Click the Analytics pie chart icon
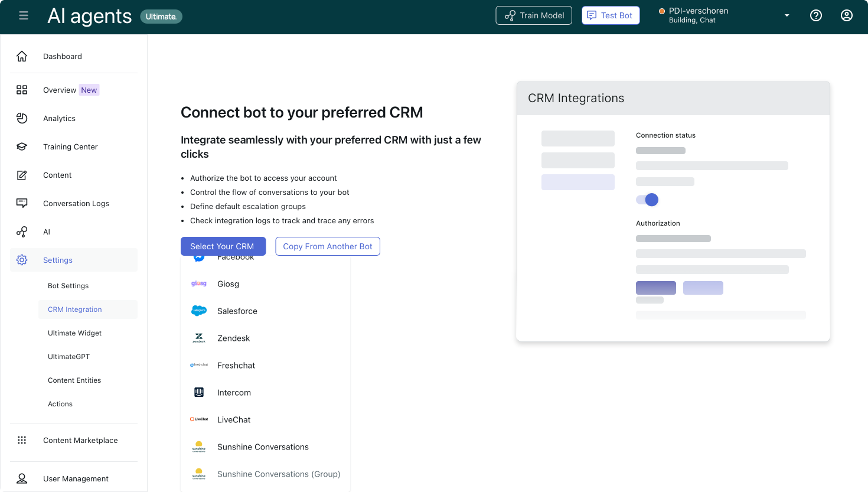 [22, 118]
